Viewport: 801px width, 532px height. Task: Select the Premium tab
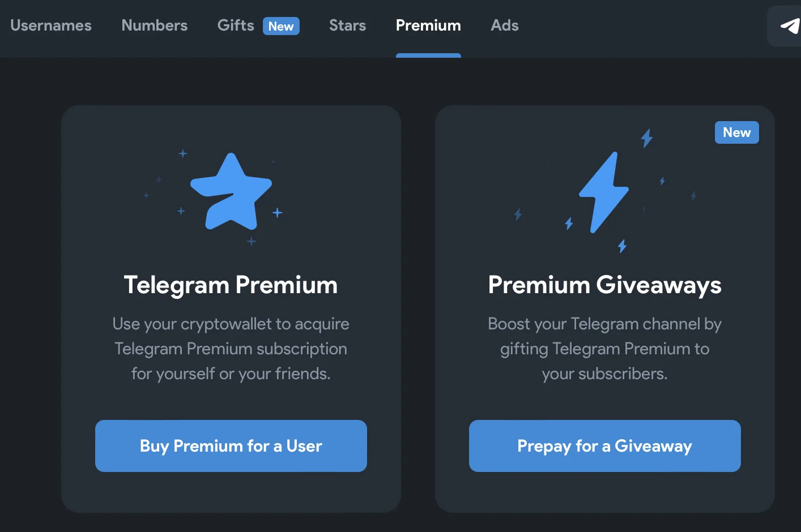coord(428,25)
